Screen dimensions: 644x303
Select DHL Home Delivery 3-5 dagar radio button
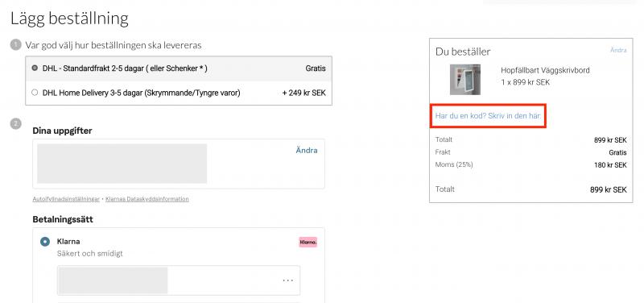(35, 93)
